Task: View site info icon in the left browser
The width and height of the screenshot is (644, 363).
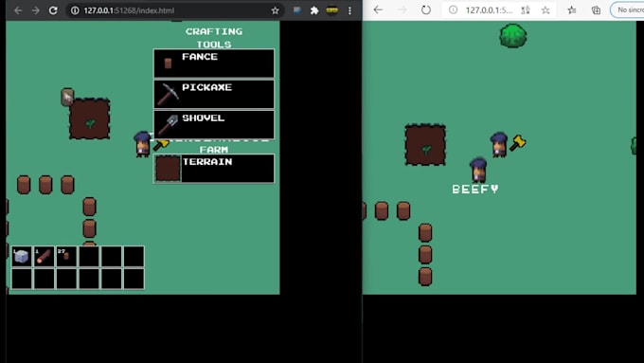Action: point(75,10)
